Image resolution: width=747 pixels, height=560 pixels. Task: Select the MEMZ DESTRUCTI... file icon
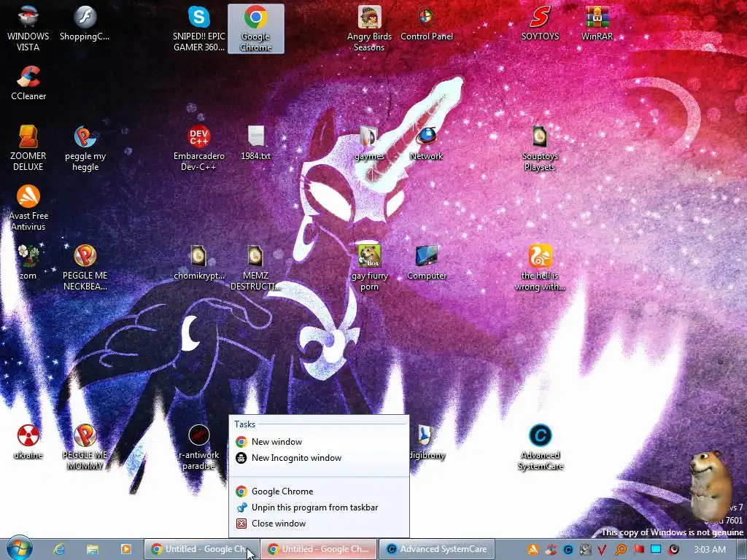click(256, 268)
